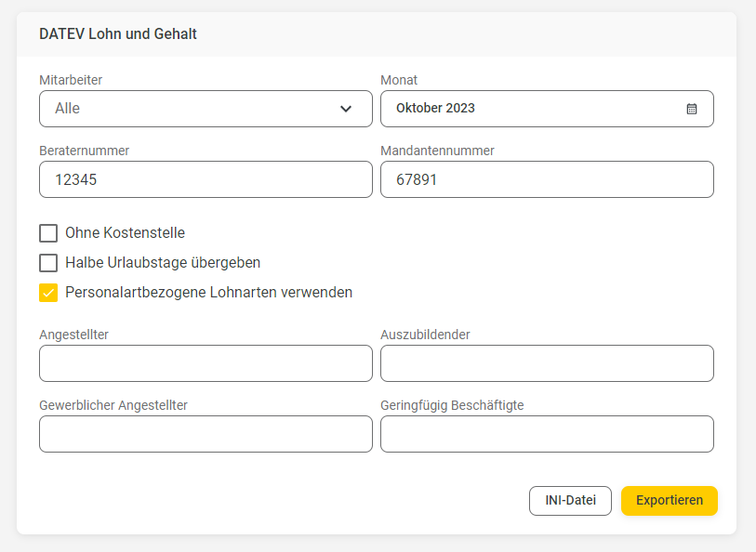
Task: Click the empty Angestellter input field
Action: pyautogui.click(x=206, y=363)
